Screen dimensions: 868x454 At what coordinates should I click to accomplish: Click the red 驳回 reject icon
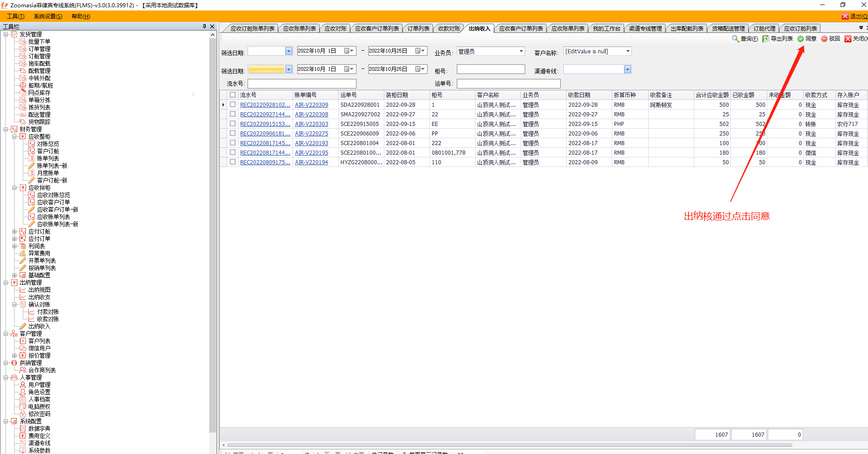pyautogui.click(x=824, y=39)
